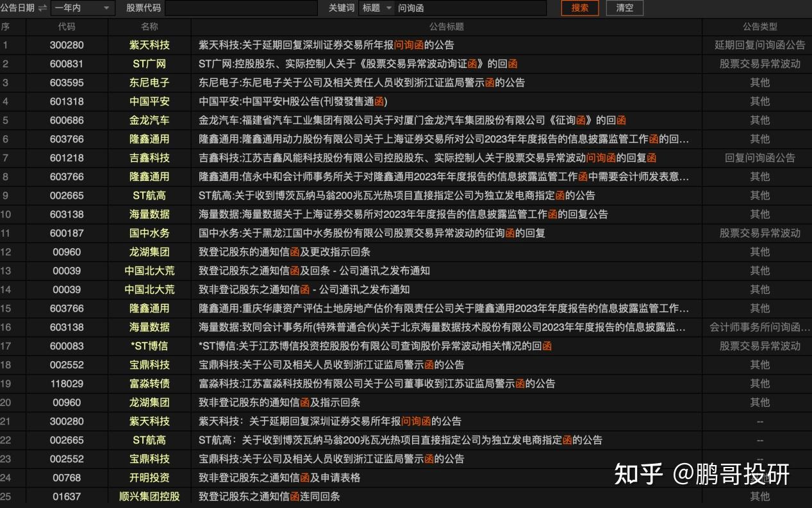Click stock code 600083

tap(67, 346)
